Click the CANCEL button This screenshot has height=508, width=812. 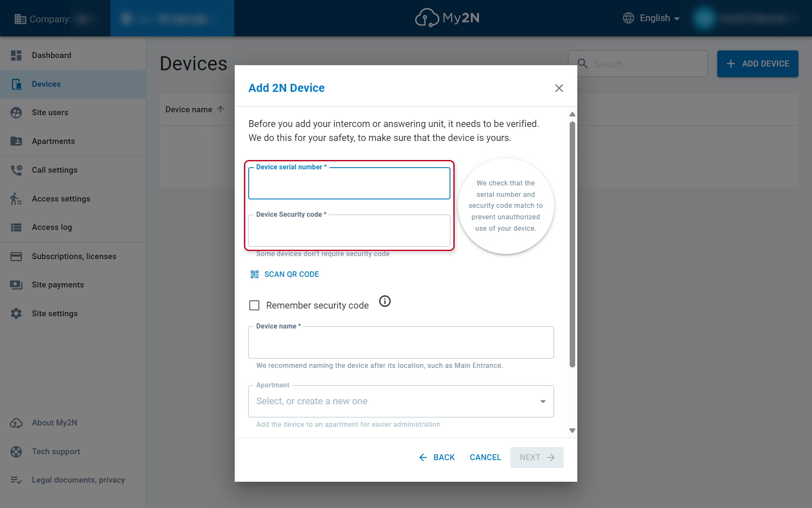point(485,458)
